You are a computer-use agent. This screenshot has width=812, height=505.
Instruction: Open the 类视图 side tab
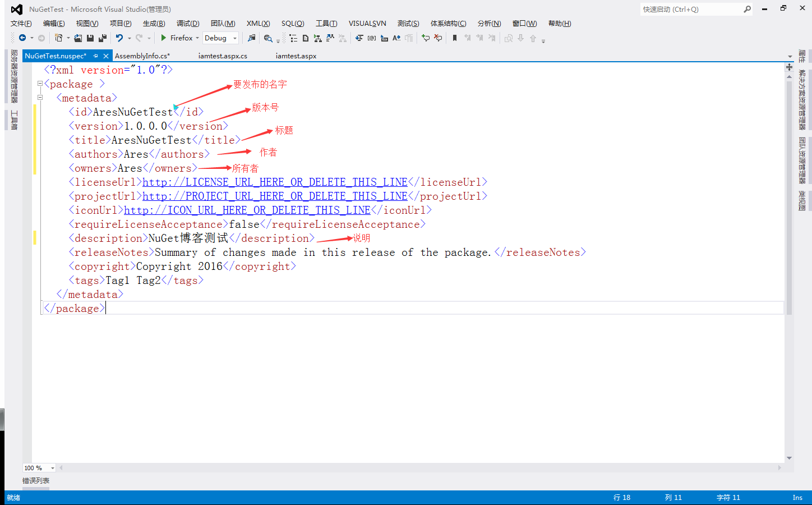coord(802,201)
